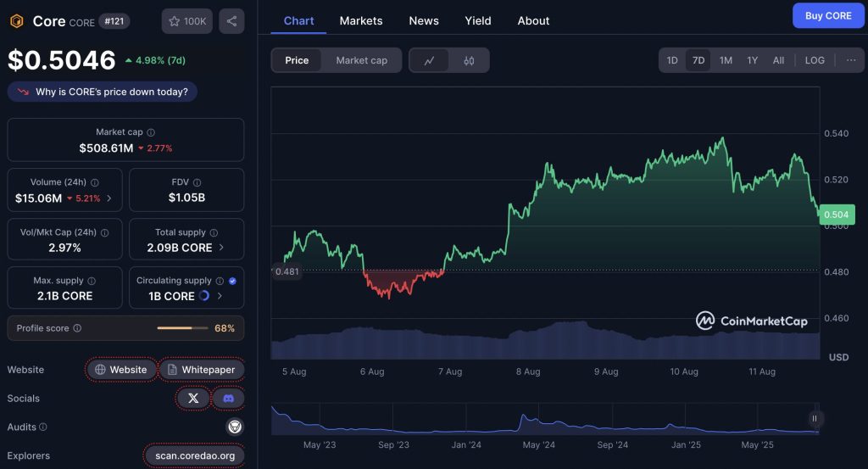The image size is (868, 469).
Task: Open the About tab
Action: (533, 21)
